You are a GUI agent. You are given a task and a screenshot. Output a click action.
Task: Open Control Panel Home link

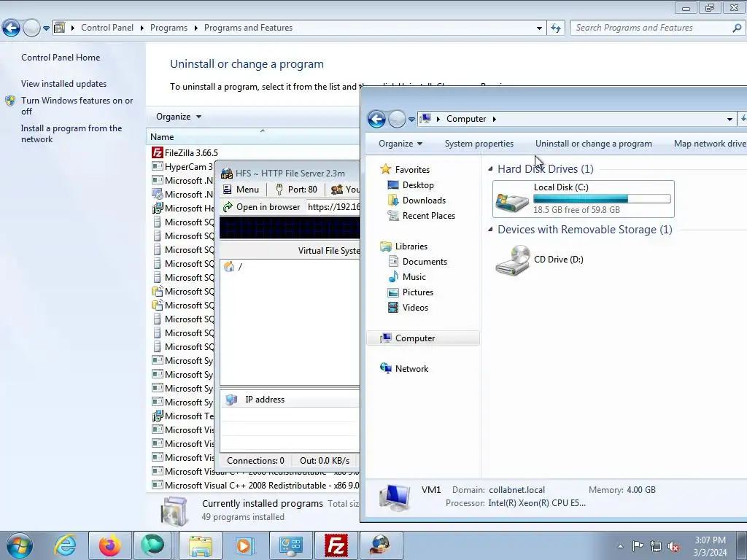tap(61, 58)
